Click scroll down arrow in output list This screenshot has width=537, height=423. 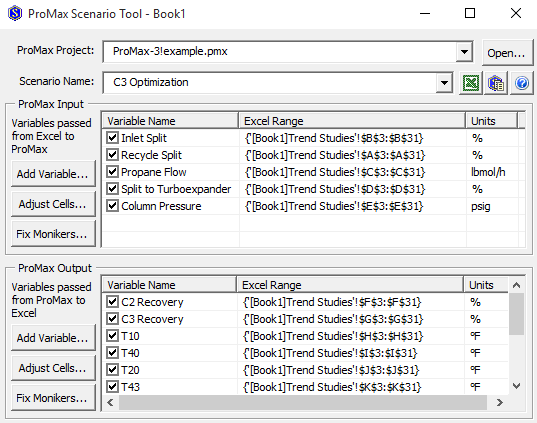point(516,386)
